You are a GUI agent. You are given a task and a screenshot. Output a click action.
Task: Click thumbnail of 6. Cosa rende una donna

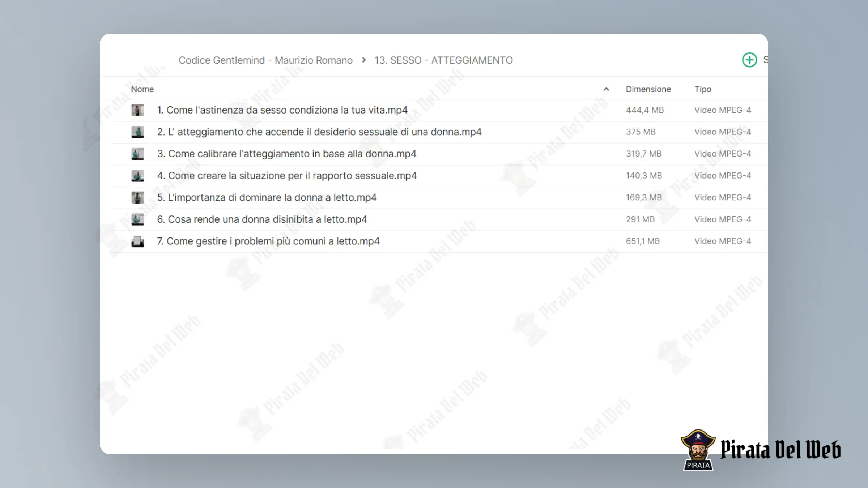[x=137, y=219]
